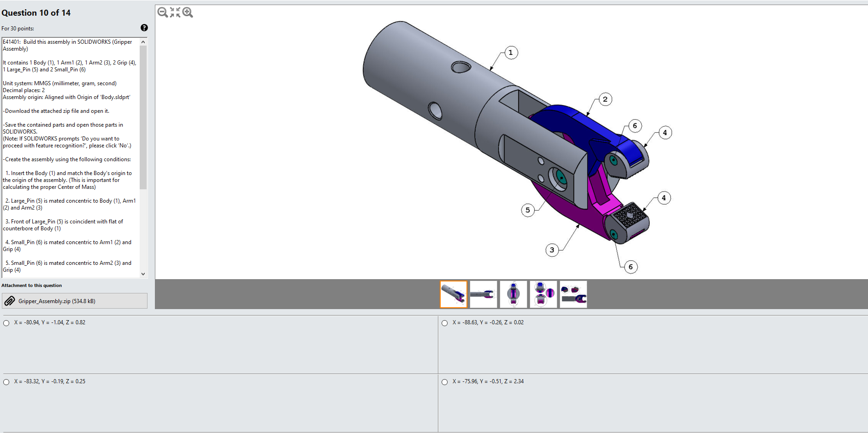
Task: Click the zoom out magnifier icon
Action: 163,12
